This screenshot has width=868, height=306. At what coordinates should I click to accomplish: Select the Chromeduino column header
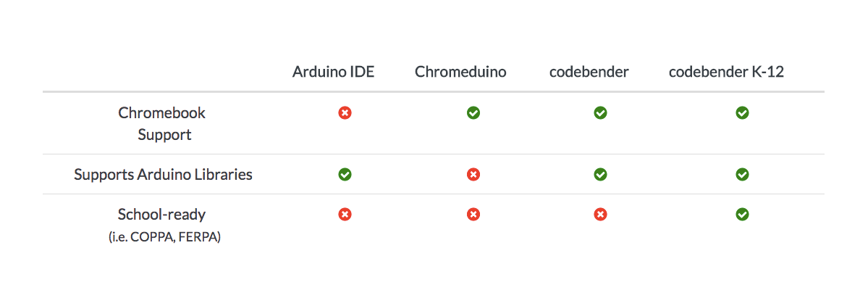[460, 72]
